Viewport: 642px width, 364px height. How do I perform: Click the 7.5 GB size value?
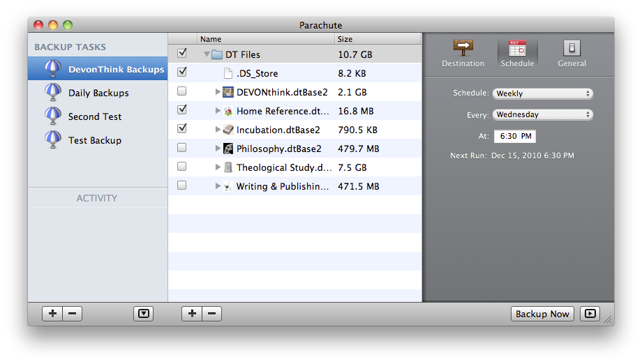click(x=352, y=167)
